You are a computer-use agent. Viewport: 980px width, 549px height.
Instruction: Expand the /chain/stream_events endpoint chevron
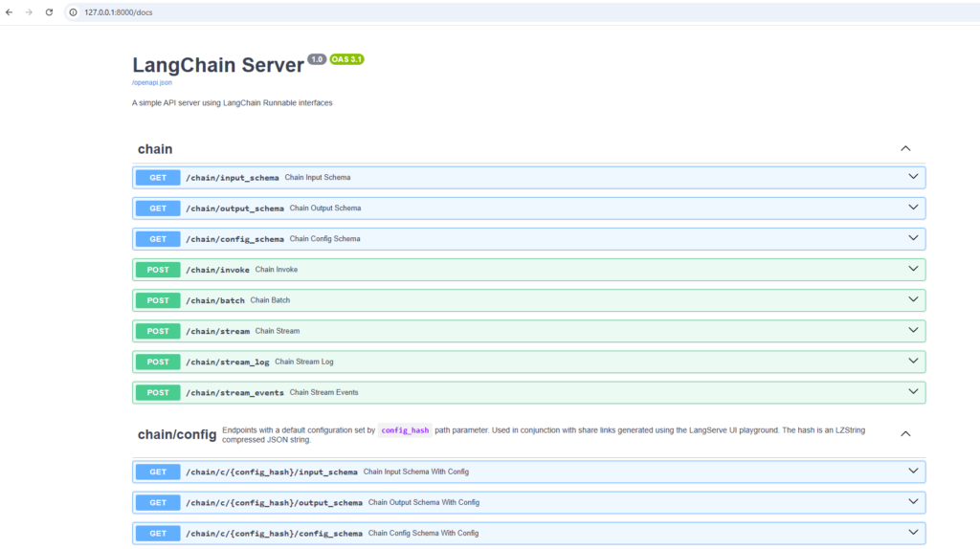[x=913, y=392]
